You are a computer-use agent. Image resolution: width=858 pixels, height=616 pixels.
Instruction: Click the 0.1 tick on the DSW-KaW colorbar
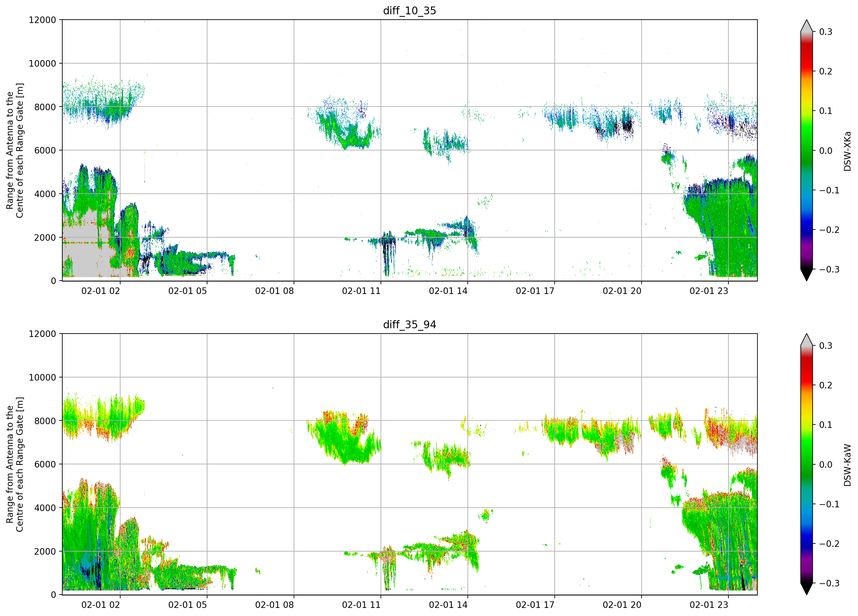[x=826, y=425]
